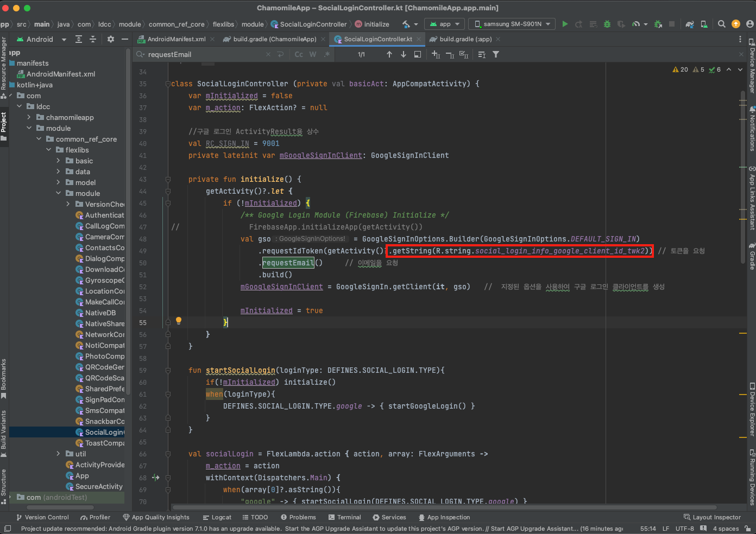Select SocialLoginController in project tree
Viewport: 756px width, 534px height.
coord(100,432)
